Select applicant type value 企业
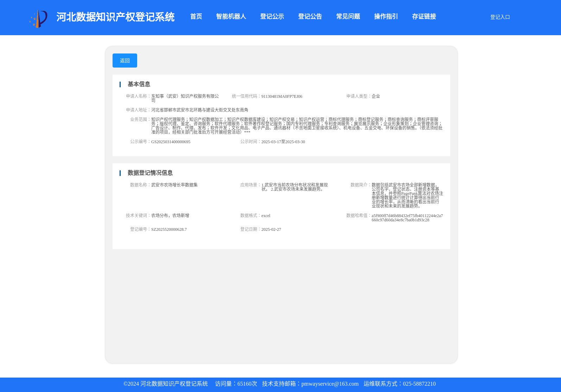The width and height of the screenshot is (561, 392). 376,96
